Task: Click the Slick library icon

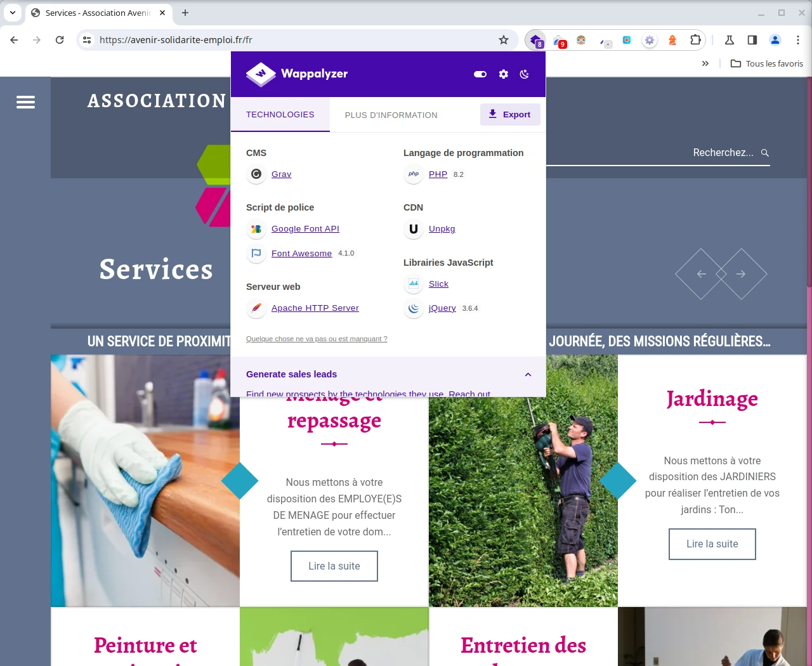Action: point(414,284)
